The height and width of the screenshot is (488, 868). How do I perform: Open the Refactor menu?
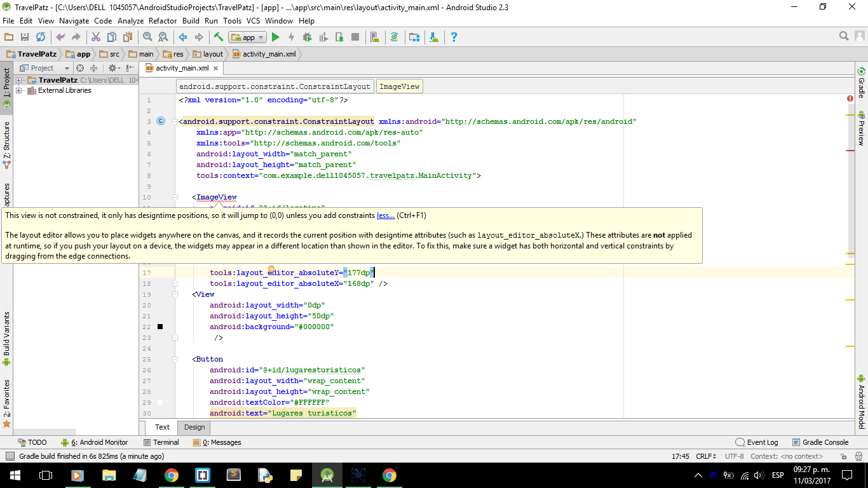(163, 21)
